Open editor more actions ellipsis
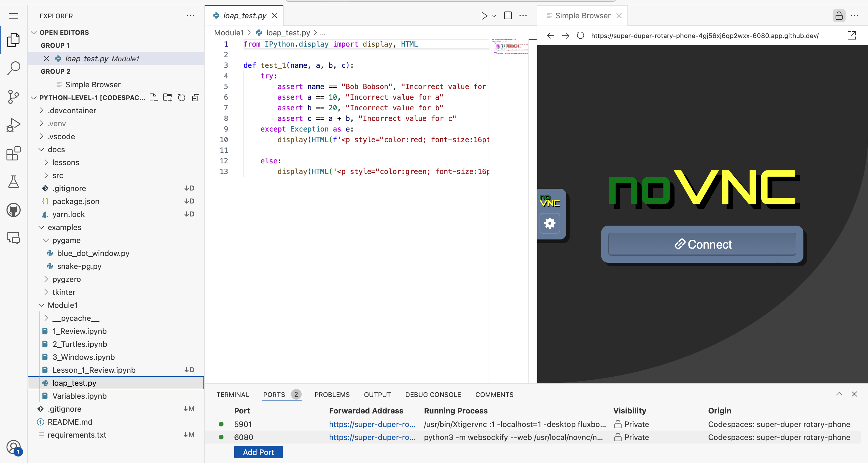The width and height of the screenshot is (868, 463). coord(523,16)
